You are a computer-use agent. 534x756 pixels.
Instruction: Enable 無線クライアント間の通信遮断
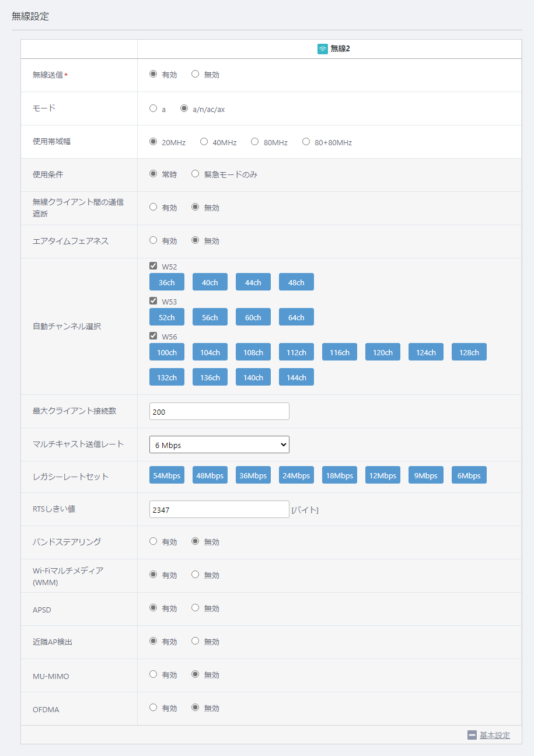[153, 207]
